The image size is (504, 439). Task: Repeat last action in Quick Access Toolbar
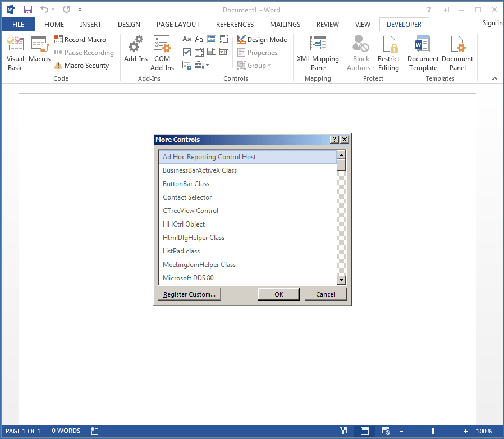click(x=67, y=10)
